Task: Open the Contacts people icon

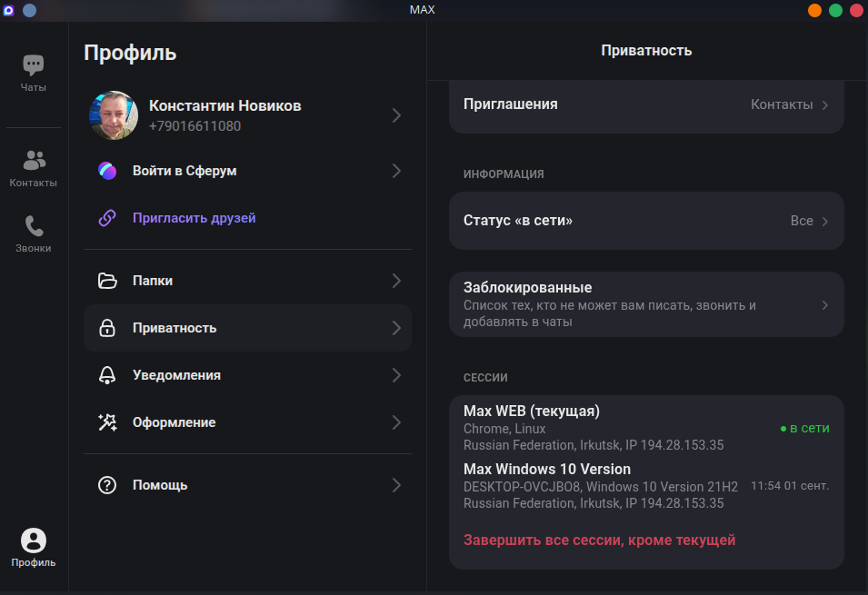Action: (x=34, y=161)
